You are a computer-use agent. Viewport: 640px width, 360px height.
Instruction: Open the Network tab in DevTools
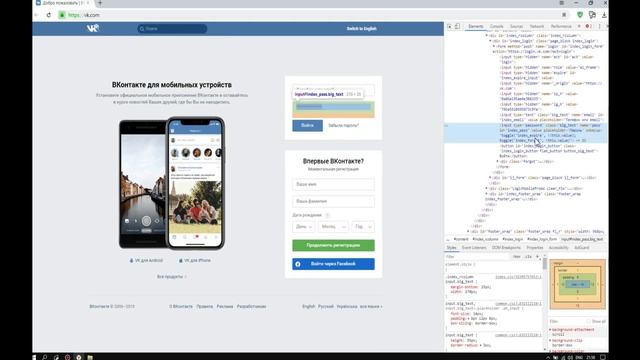537,27
